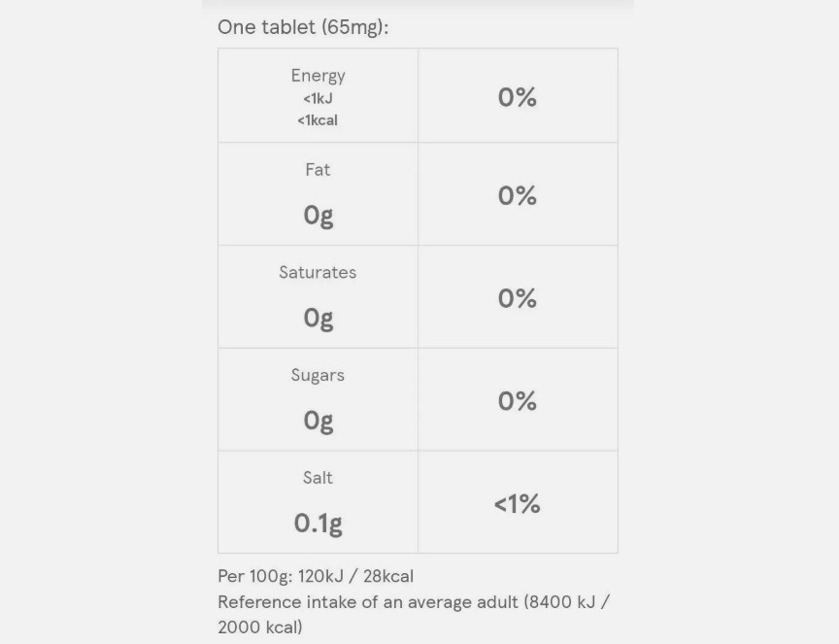
Task: Select the 0.1g salt value
Action: tap(318, 524)
